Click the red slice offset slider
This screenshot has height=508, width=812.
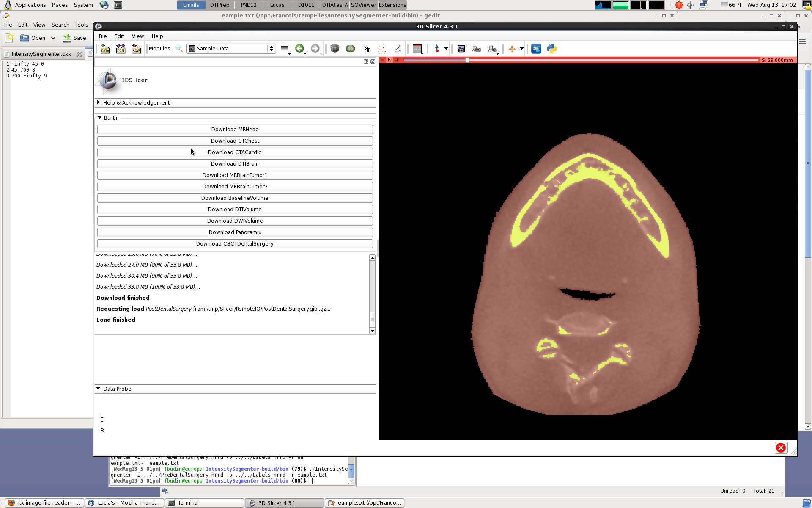click(467, 60)
